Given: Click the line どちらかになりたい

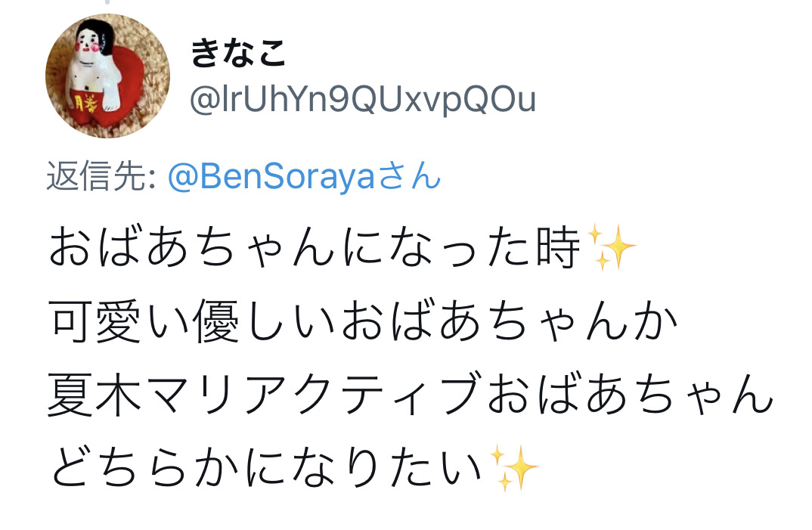Looking at the screenshot, I should pos(267,468).
